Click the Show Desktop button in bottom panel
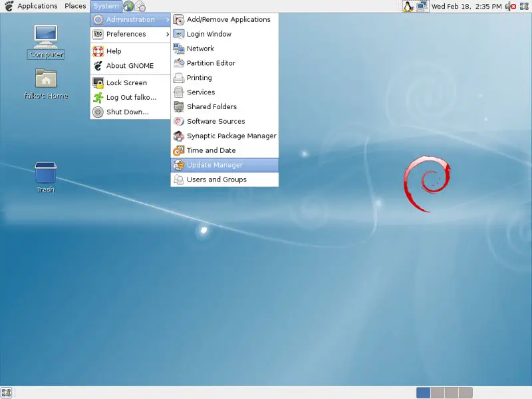The height and width of the screenshot is (399, 532). pyautogui.click(x=7, y=392)
